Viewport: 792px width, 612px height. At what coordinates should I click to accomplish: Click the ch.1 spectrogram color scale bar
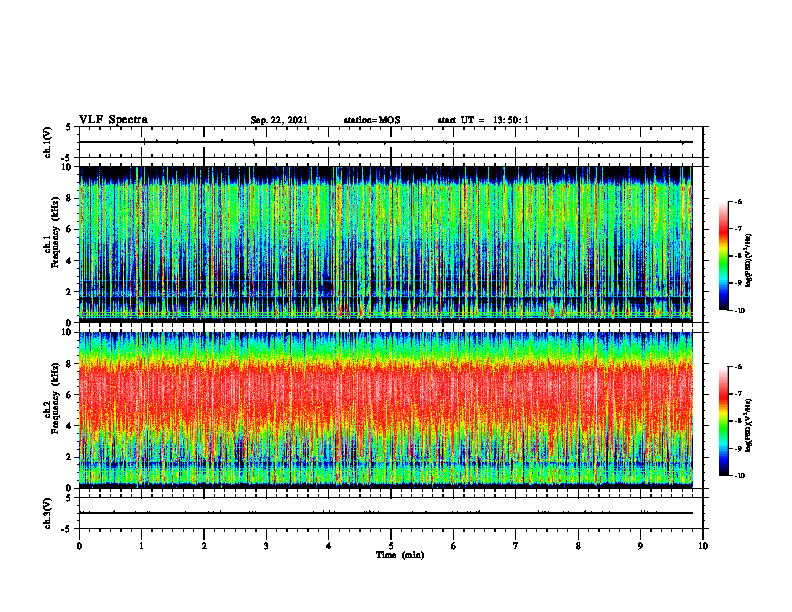pyautogui.click(x=724, y=256)
